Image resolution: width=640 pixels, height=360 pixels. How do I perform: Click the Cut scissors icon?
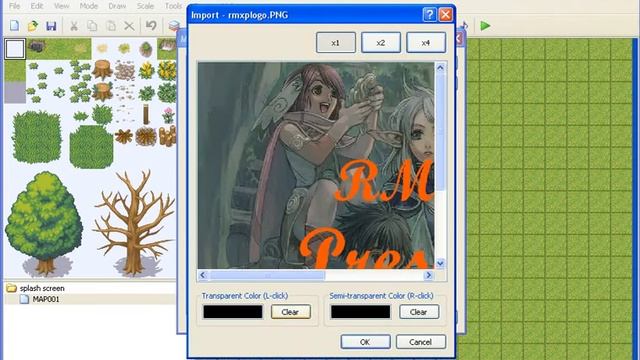pos(74,26)
